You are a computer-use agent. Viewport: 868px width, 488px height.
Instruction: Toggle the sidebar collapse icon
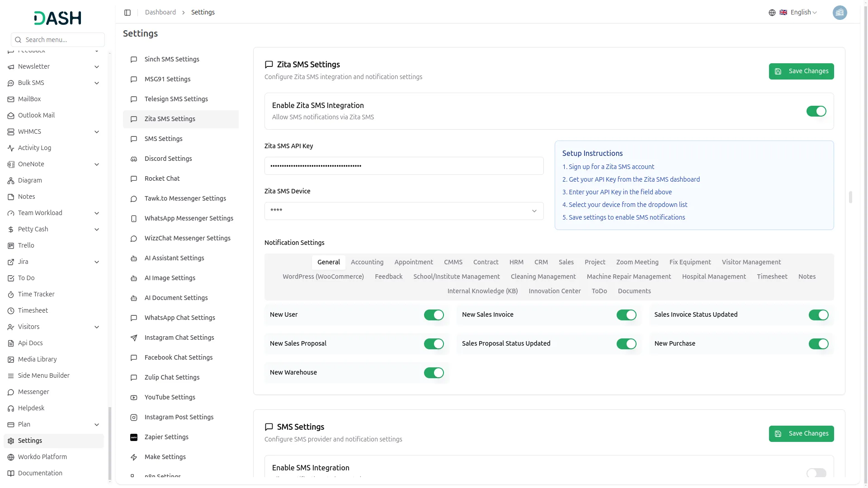(127, 13)
